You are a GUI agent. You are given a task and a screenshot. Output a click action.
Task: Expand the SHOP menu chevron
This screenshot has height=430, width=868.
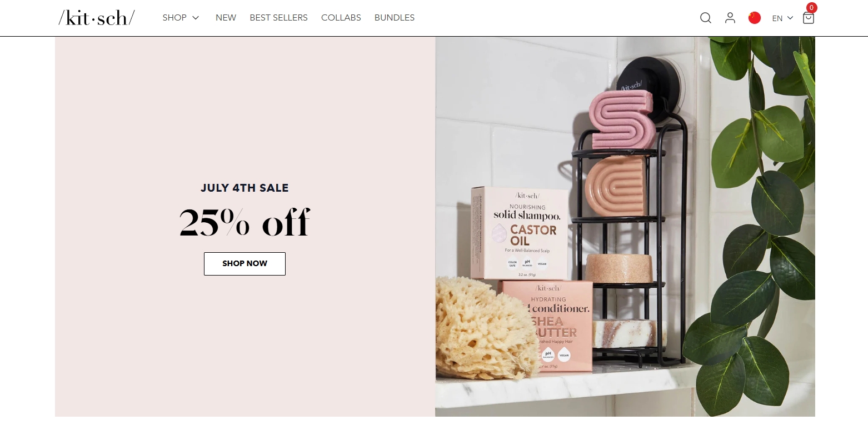196,18
